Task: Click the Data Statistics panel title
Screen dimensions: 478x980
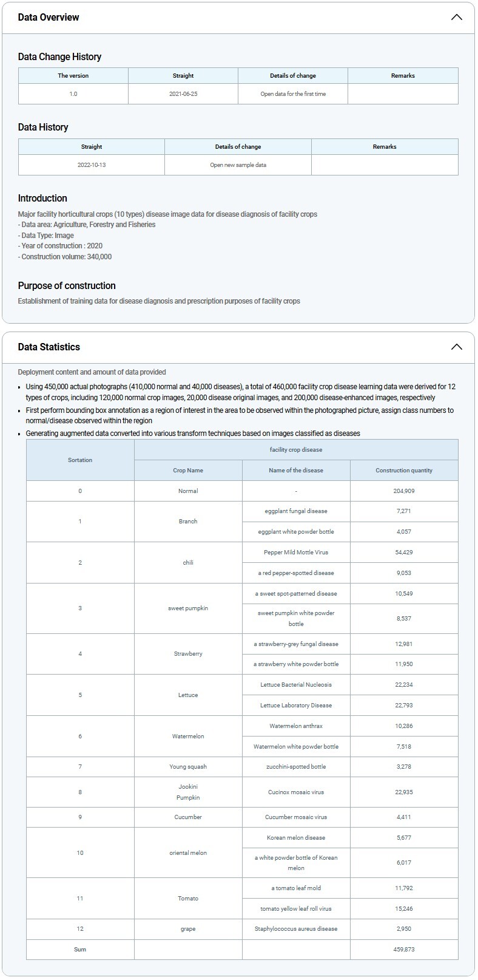Action: [49, 347]
